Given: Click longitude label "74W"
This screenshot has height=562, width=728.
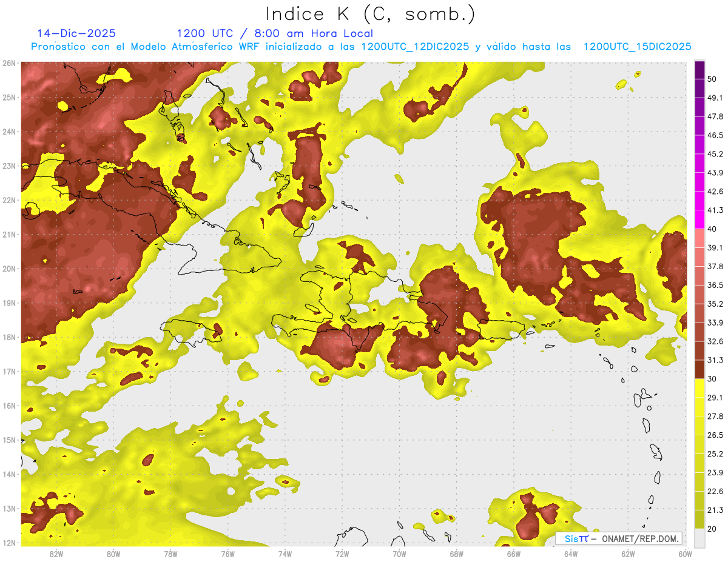Looking at the screenshot, I should (285, 554).
